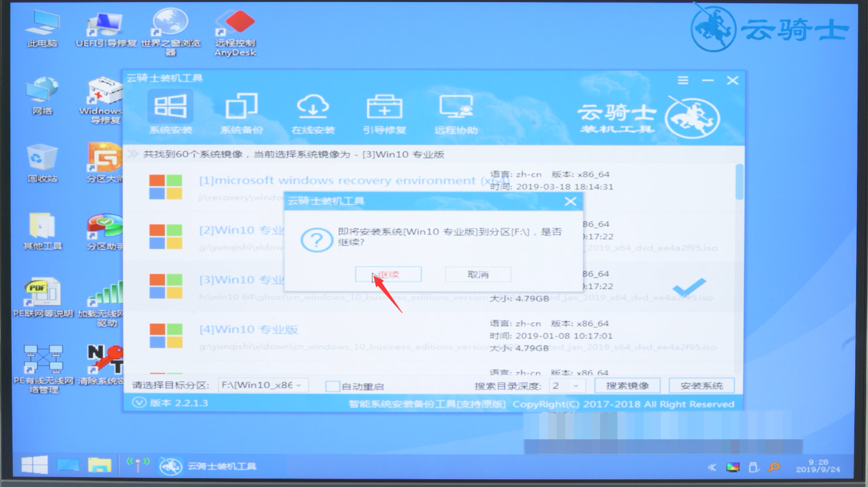Click the 云骑士装机工具 taskbar button

coord(209,466)
